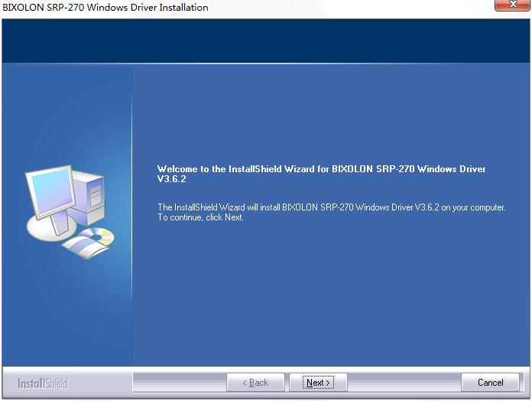The width and height of the screenshot is (532, 401).
Task: Click the InstallShield logo
Action: tap(42, 383)
